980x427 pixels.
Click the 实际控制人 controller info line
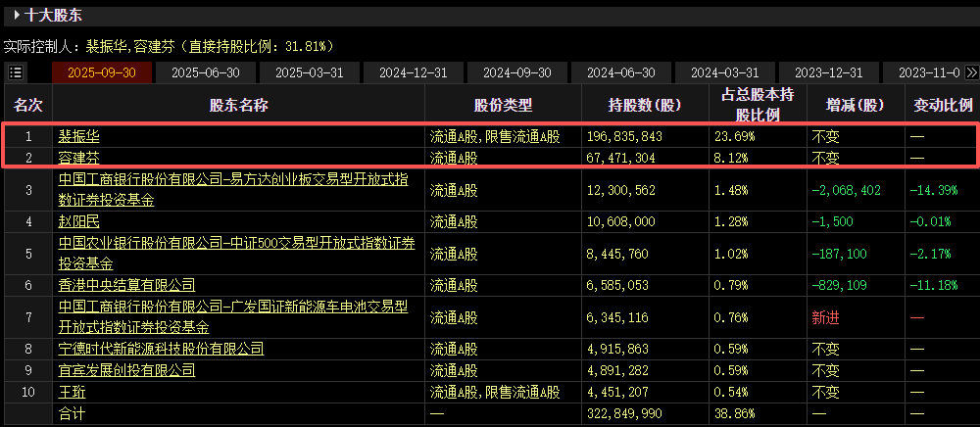point(169,46)
